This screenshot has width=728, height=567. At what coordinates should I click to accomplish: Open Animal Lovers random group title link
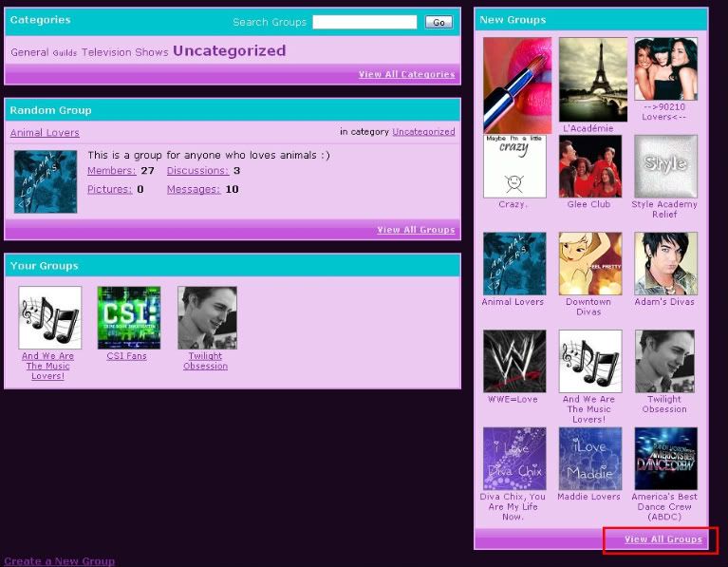coord(45,132)
